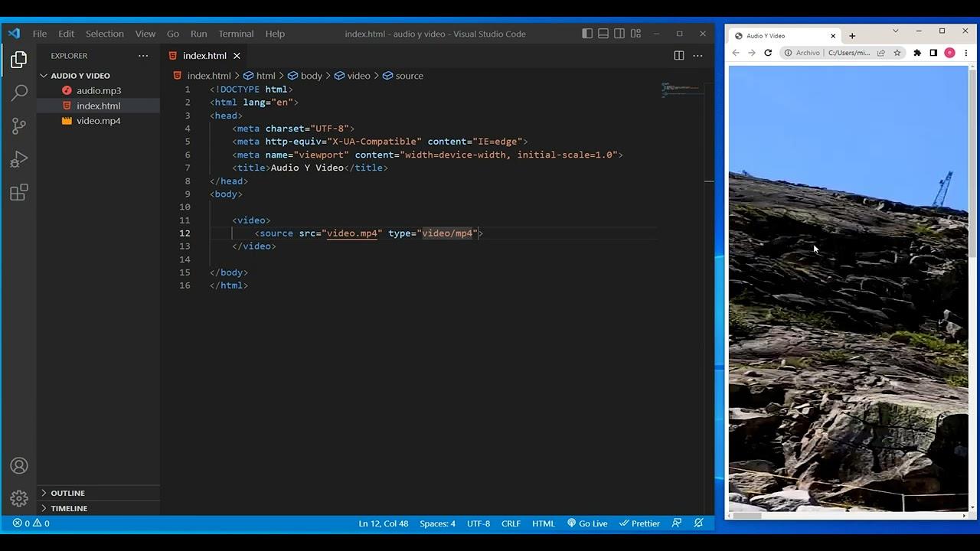Close the index.html editor tab
The image size is (980, 551).
[x=237, y=56]
